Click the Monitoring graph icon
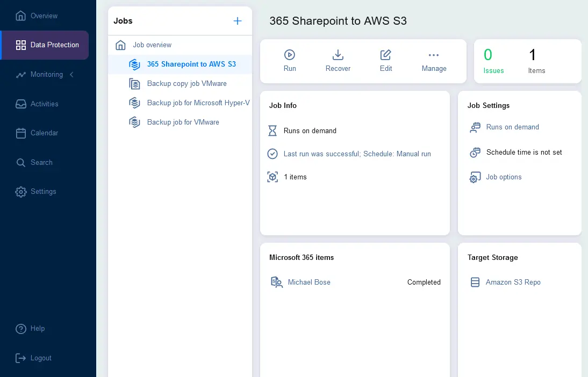The width and height of the screenshot is (588, 377). pos(20,75)
